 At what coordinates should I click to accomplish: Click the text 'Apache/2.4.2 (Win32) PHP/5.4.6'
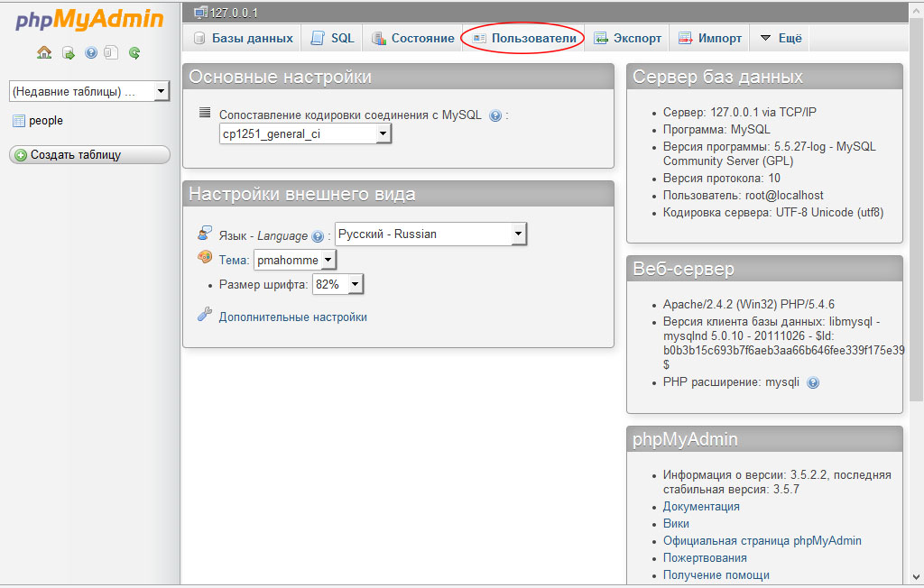(x=748, y=304)
